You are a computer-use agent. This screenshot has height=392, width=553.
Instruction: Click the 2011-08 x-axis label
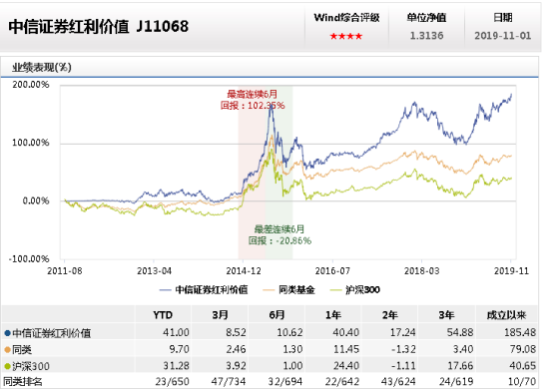(x=65, y=270)
